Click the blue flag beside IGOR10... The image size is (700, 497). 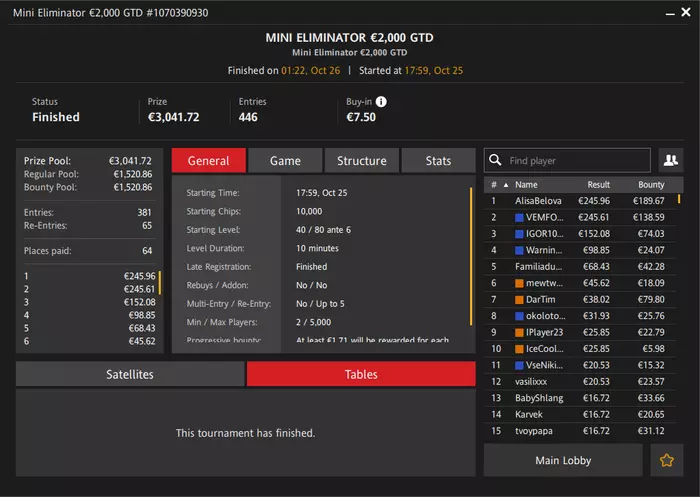point(519,234)
